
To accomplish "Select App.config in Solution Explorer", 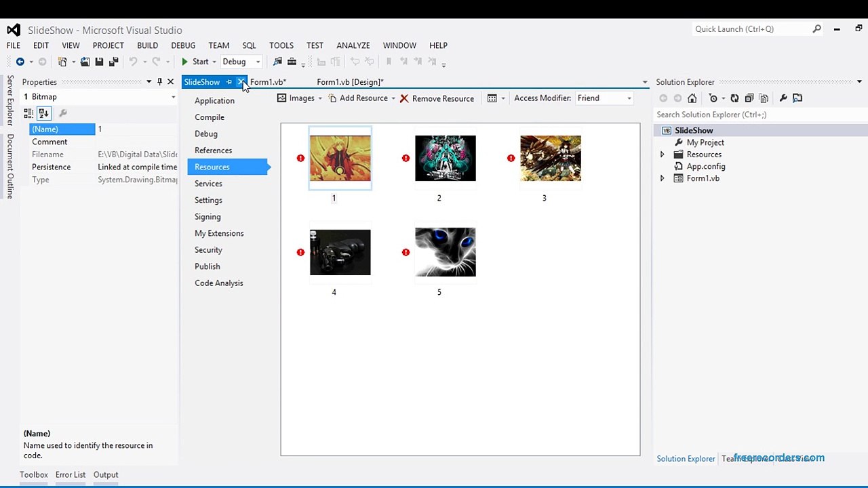I will point(706,166).
